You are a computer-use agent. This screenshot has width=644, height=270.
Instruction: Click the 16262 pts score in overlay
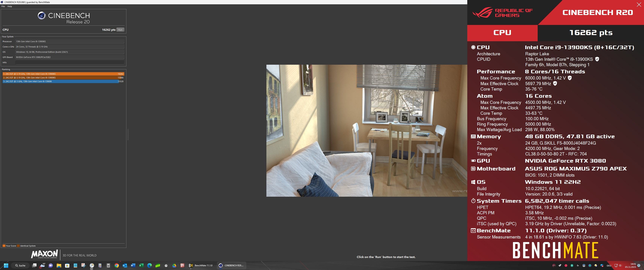[x=591, y=33]
